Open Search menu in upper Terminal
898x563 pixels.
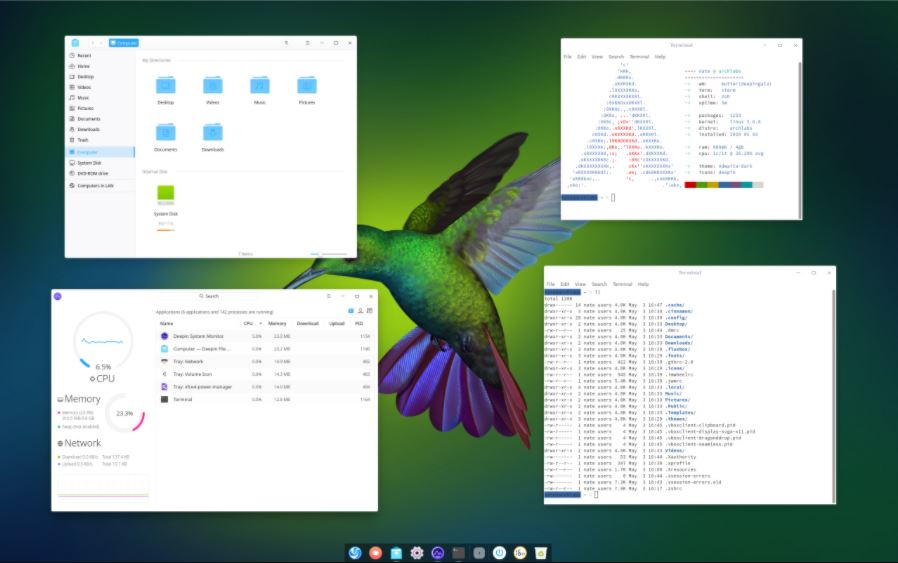point(616,57)
